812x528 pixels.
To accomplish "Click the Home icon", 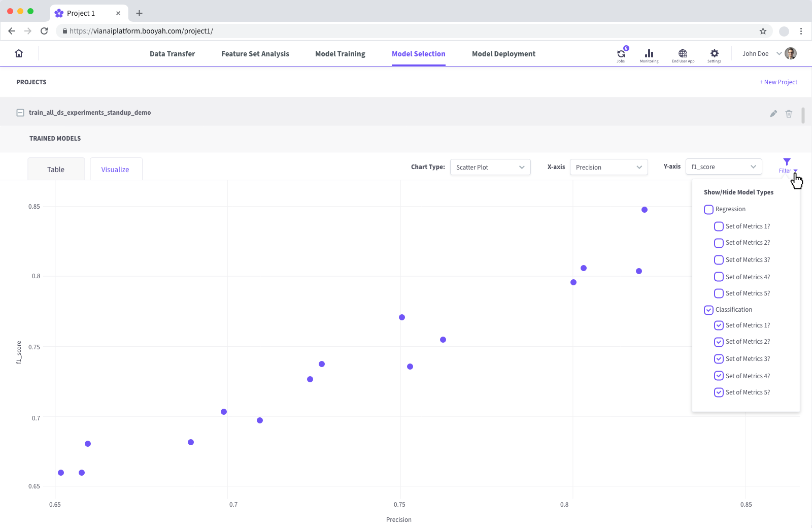I will coord(18,53).
